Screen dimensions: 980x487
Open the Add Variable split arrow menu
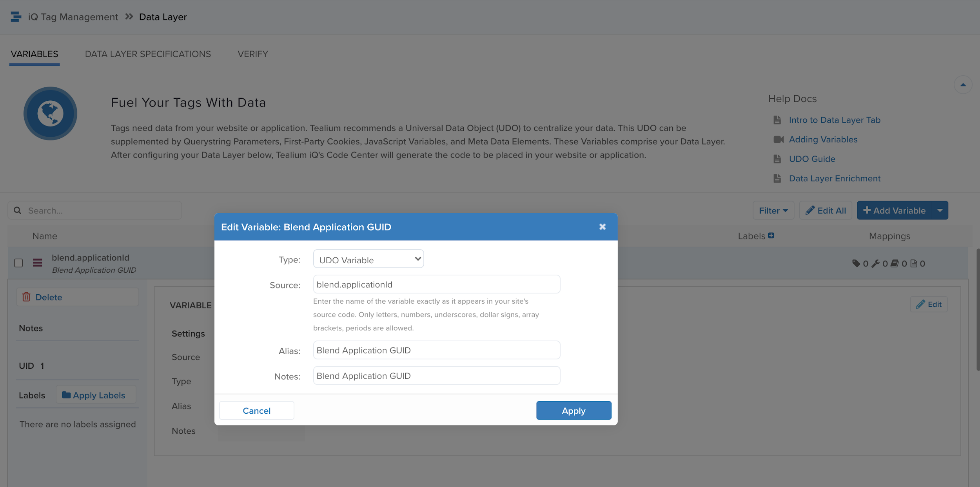click(940, 210)
